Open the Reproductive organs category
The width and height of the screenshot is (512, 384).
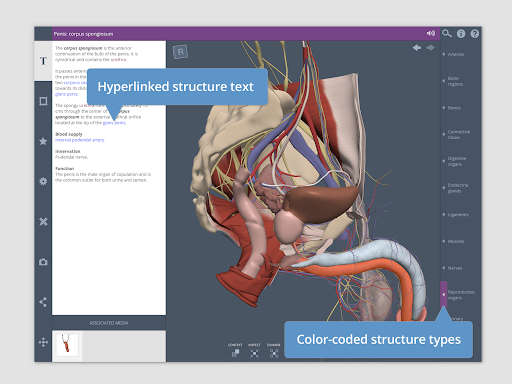click(461, 295)
